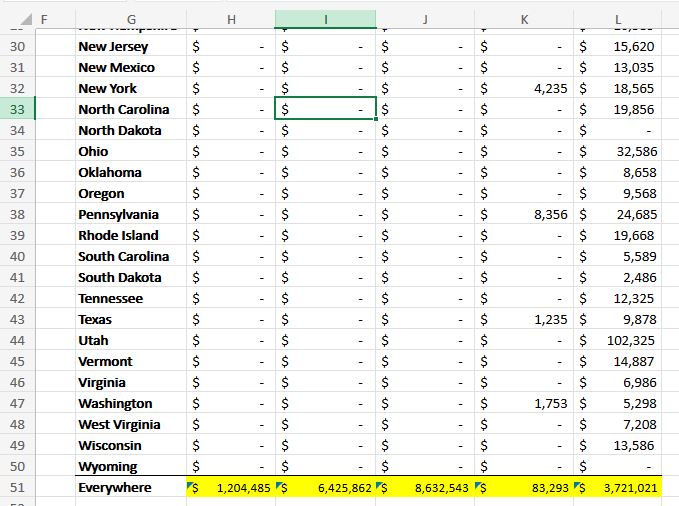Click the Select All corner triangle
The image size is (679, 506).
point(26,19)
